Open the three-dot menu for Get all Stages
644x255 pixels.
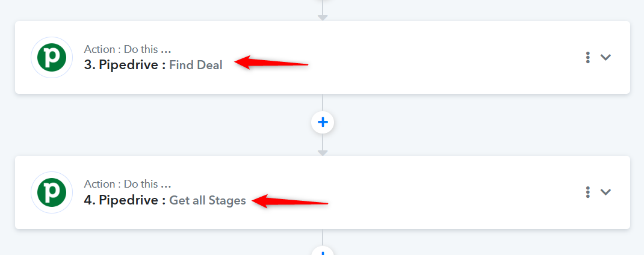coord(588,192)
